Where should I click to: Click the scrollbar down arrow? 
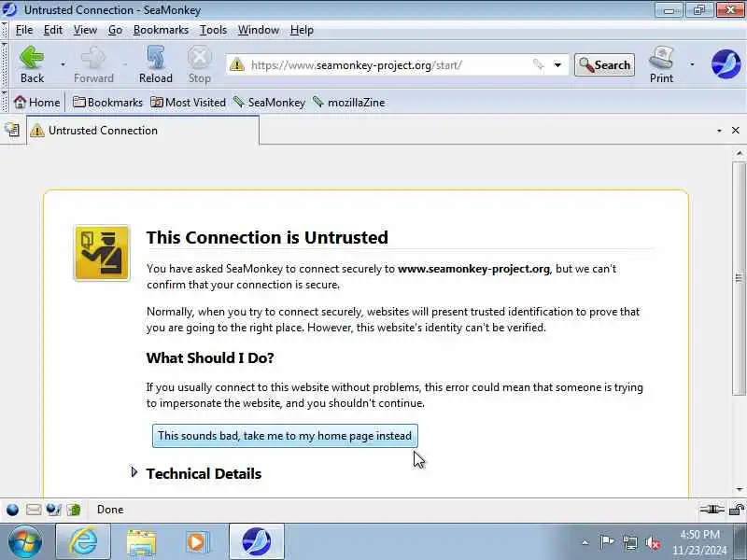739,489
